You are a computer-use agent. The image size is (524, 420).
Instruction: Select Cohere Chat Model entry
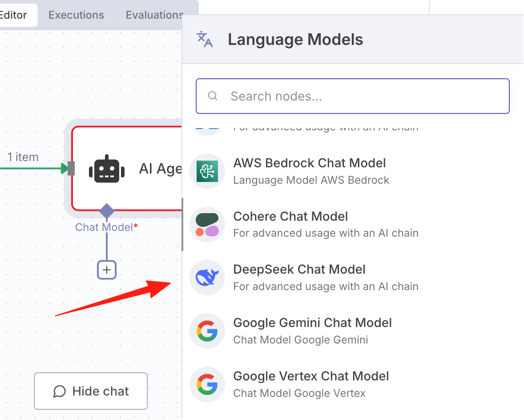click(x=353, y=225)
